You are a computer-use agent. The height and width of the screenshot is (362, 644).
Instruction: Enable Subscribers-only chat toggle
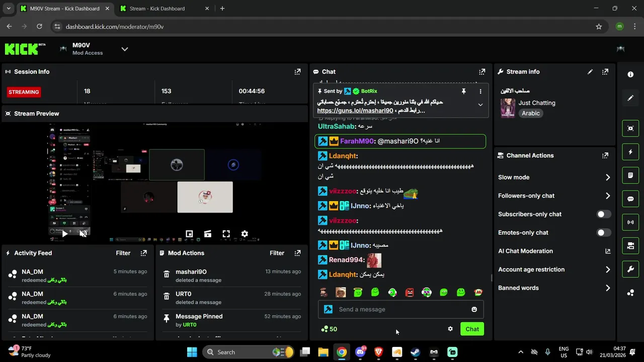coord(604,214)
